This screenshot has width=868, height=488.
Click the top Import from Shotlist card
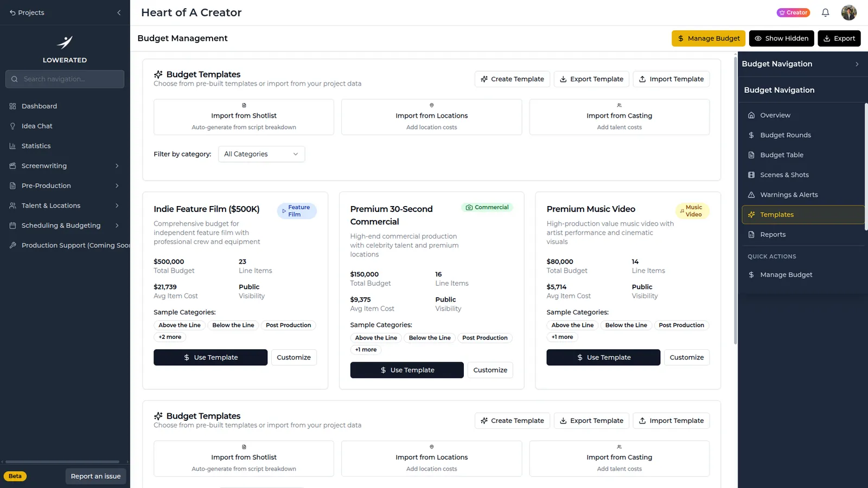244,117
